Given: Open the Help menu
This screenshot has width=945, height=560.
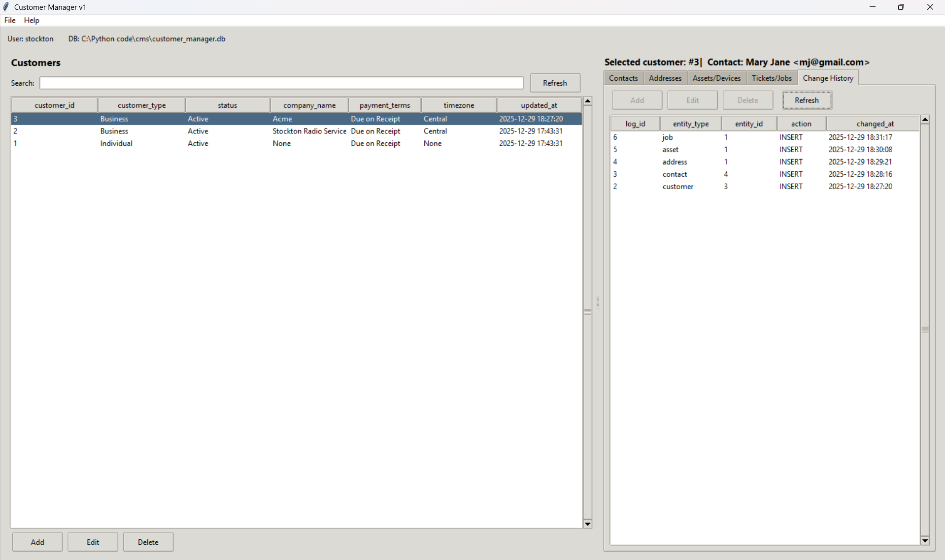Looking at the screenshot, I should [32, 20].
